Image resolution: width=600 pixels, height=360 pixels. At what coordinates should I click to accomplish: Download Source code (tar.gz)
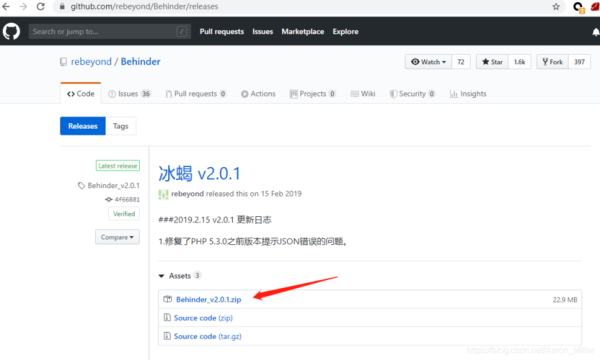tap(208, 336)
